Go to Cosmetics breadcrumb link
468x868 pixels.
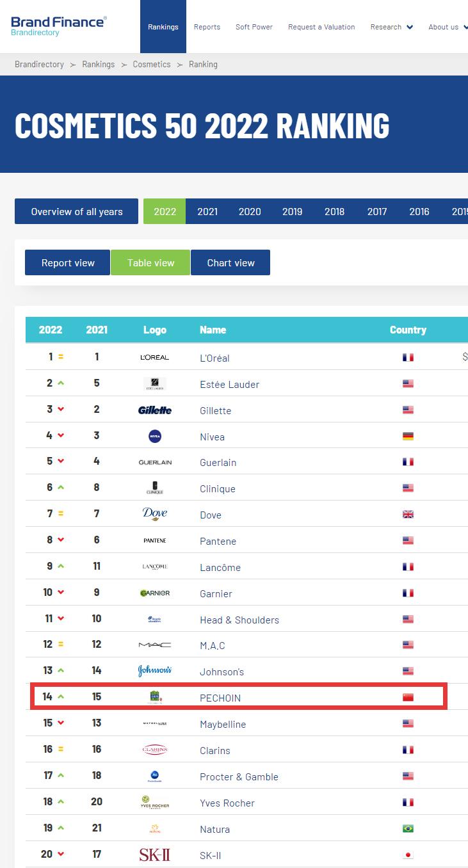152,64
